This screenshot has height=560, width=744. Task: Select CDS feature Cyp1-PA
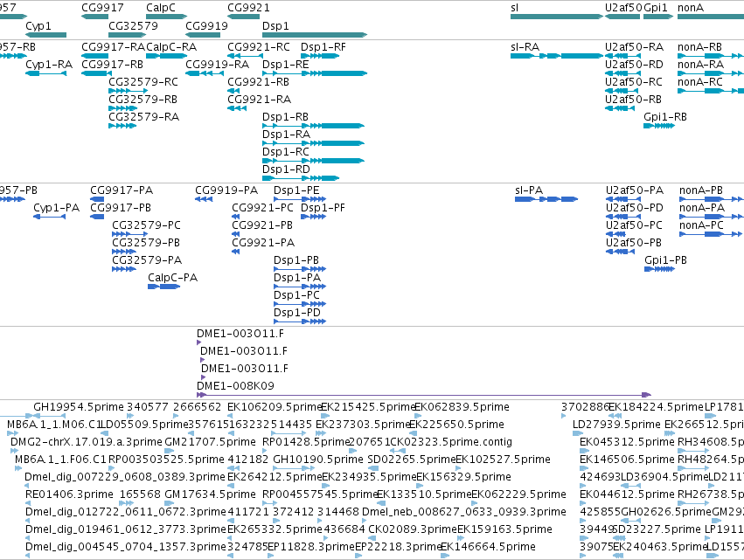click(x=49, y=217)
